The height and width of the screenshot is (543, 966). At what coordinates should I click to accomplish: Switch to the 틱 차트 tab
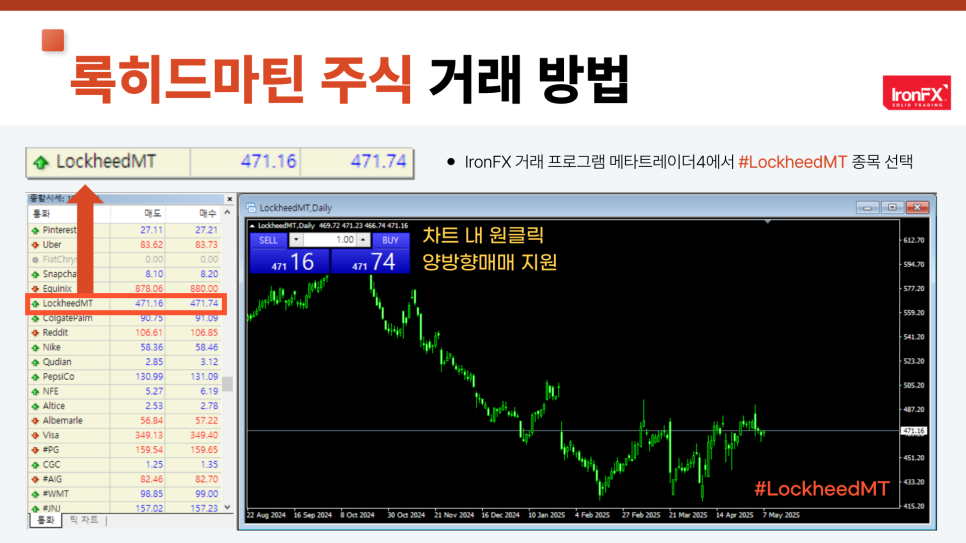click(x=84, y=520)
